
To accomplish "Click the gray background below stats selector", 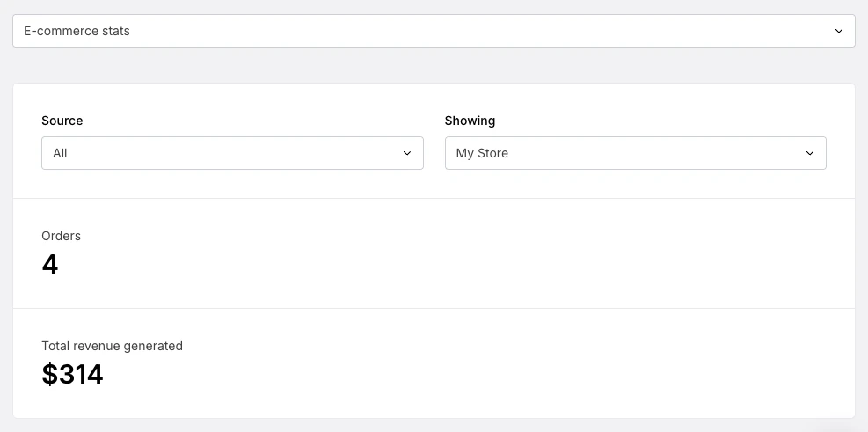I will click(x=434, y=65).
